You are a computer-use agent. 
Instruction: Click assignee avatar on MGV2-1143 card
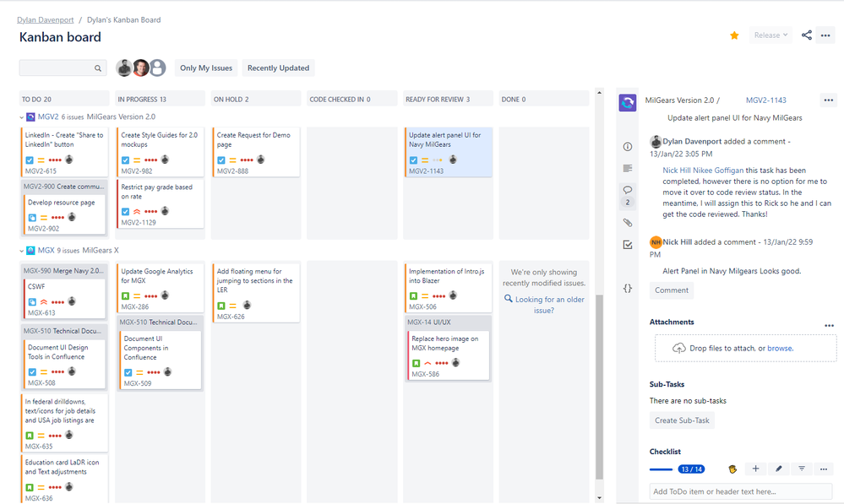(x=453, y=160)
